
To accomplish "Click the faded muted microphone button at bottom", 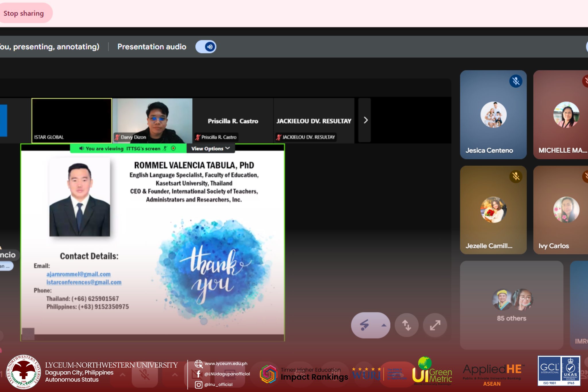I will pyautogui.click(x=145, y=374).
